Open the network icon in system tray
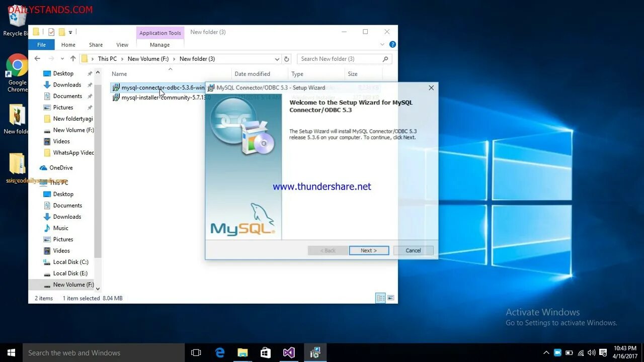Viewport: 644px width, 362px height. tap(581, 353)
